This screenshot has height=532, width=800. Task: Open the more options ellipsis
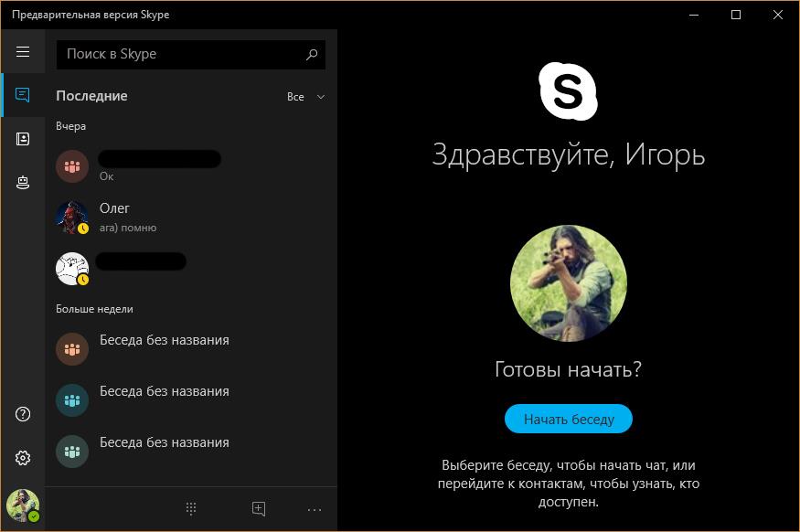(x=315, y=509)
